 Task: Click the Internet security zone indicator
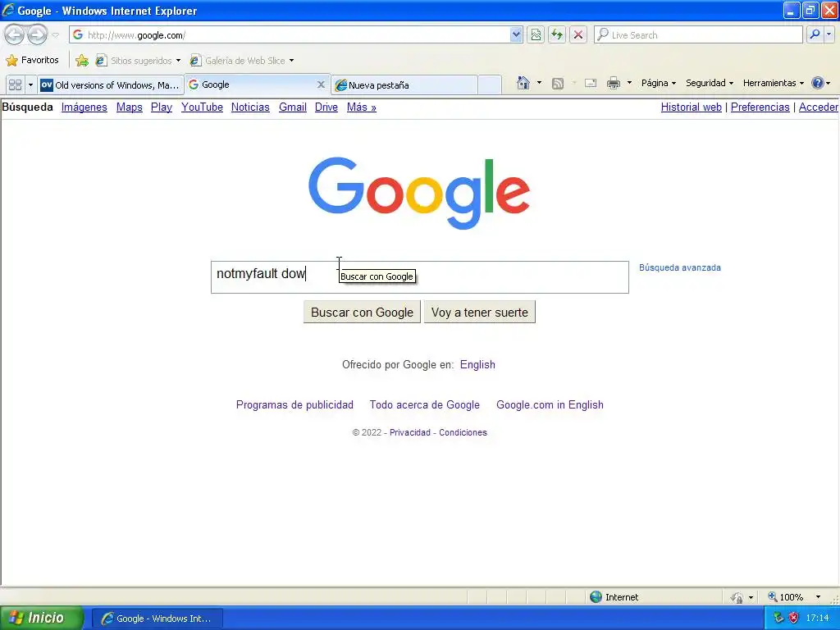click(614, 597)
